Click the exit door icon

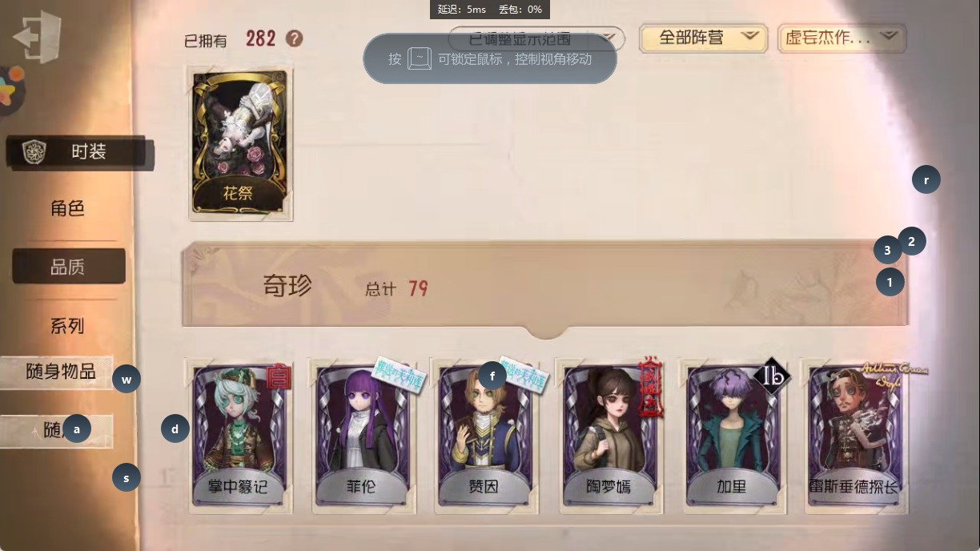(x=37, y=35)
